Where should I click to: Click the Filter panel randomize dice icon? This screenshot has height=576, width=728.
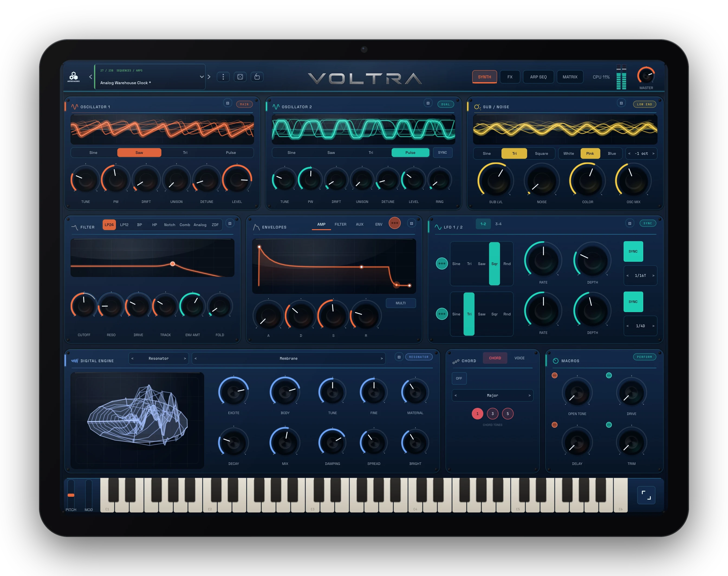[230, 224]
